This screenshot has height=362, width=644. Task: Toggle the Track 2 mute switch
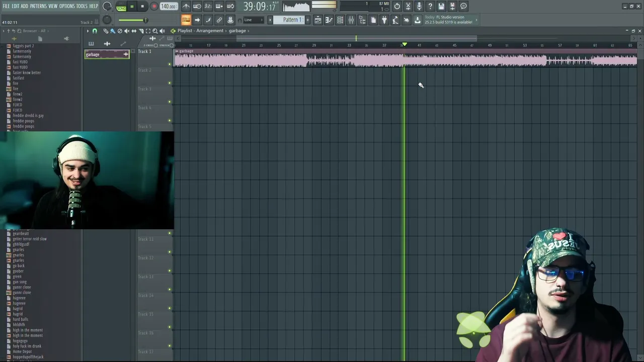click(170, 83)
